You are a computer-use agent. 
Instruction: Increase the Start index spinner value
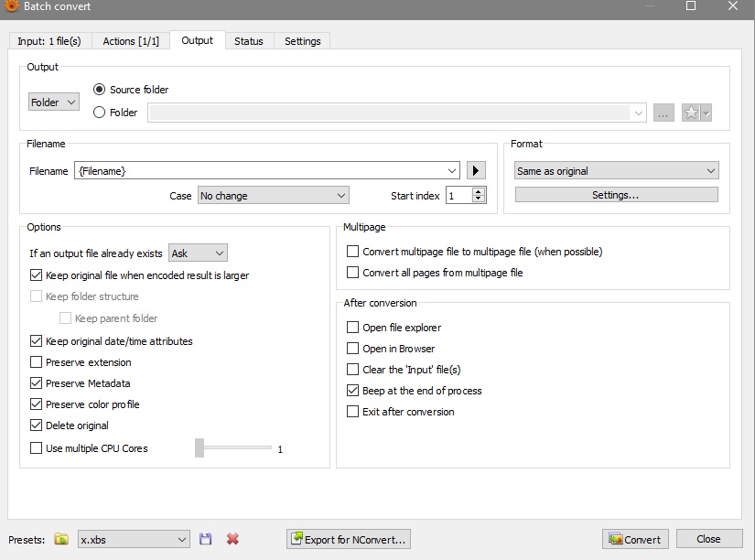tap(480, 191)
